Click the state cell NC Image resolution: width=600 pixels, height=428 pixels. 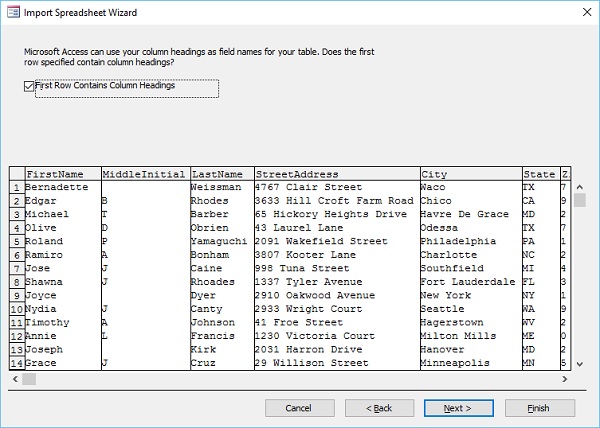pyautogui.click(x=541, y=255)
